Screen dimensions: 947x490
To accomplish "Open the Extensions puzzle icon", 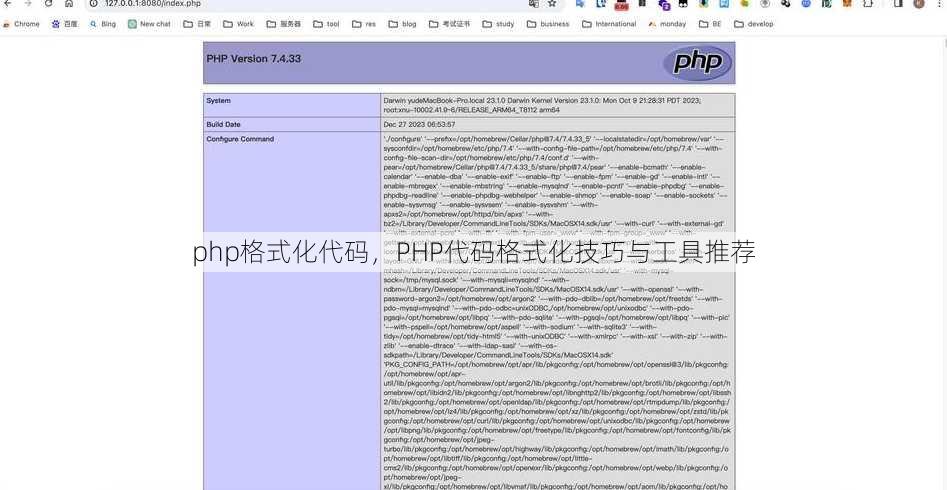I will (x=868, y=3).
